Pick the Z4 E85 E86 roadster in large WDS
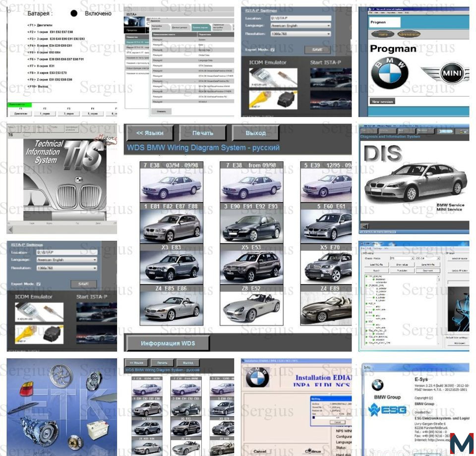Viewport: 476px width, 456px height. pos(172,305)
